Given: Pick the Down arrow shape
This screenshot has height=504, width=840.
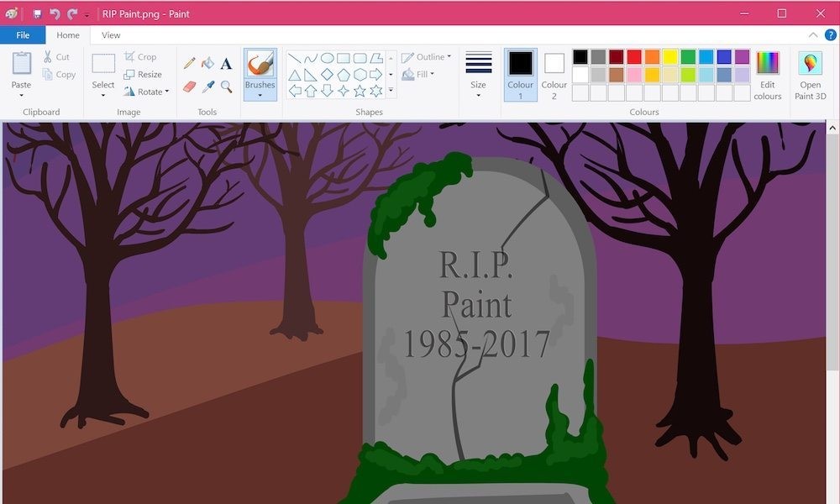Looking at the screenshot, I should point(328,91).
